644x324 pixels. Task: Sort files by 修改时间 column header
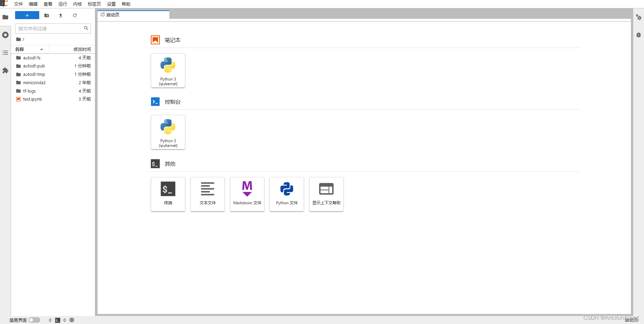72,49
